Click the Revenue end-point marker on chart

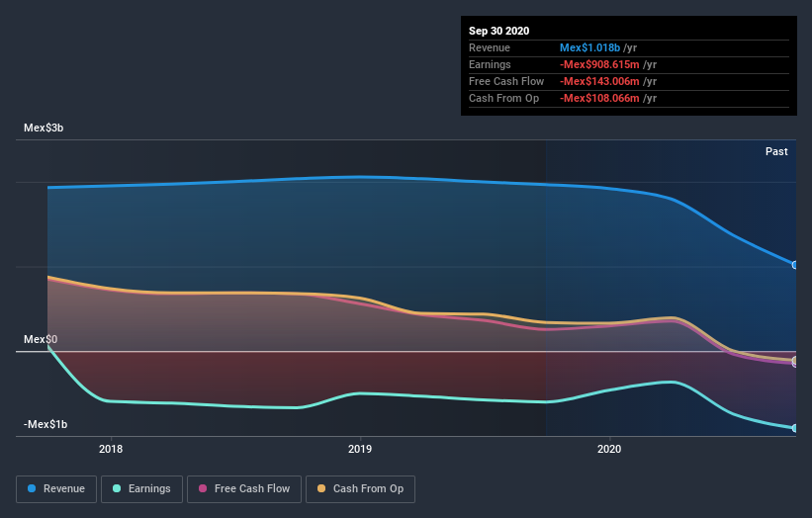[795, 265]
